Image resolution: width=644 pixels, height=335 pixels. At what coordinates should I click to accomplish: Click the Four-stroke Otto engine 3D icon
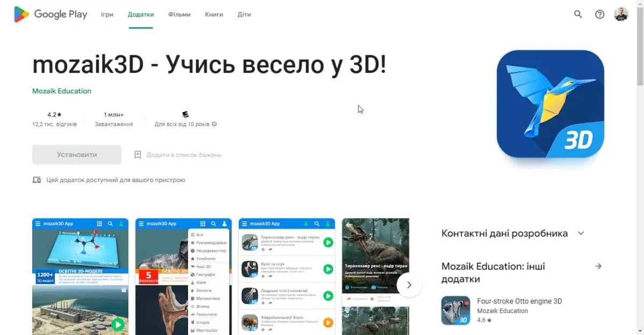455,310
